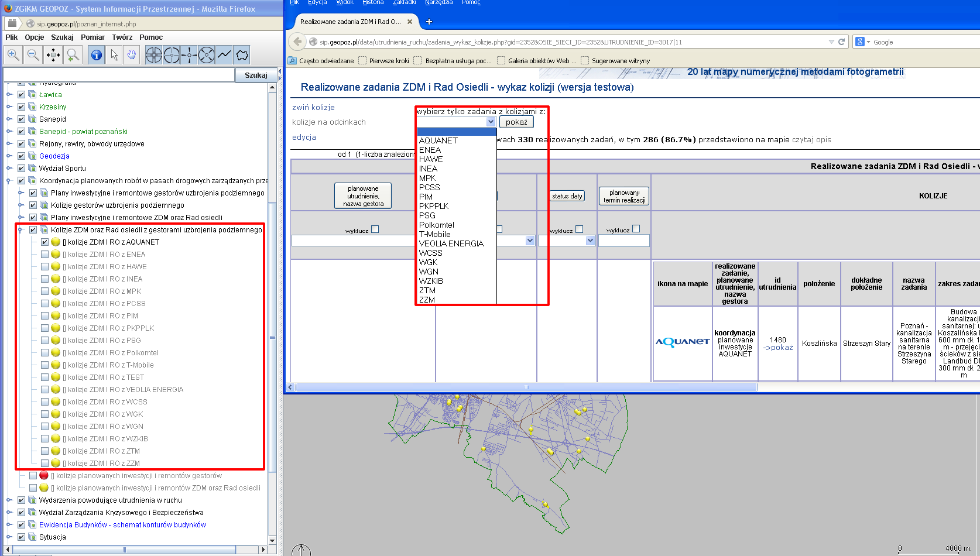This screenshot has height=556, width=980.
Task: Select the polygon area tool icon
Action: pyautogui.click(x=242, y=55)
